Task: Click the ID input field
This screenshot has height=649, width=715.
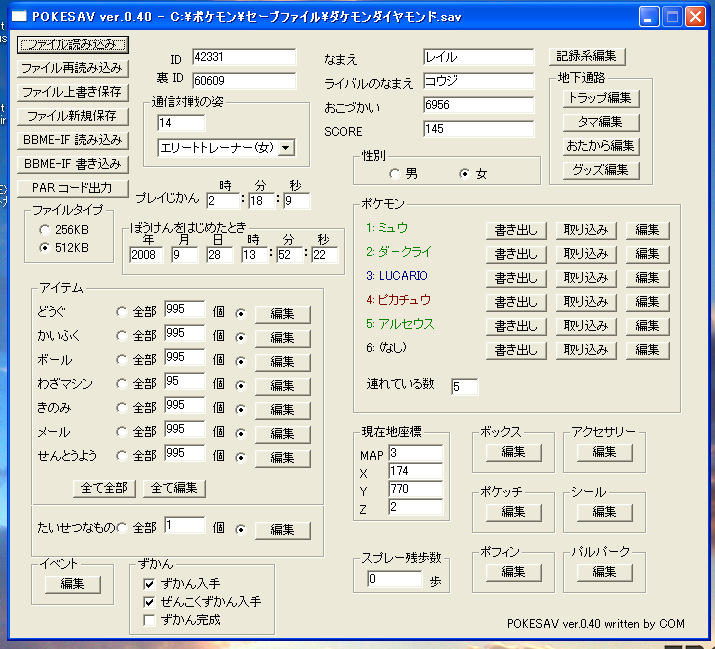Action: click(244, 57)
